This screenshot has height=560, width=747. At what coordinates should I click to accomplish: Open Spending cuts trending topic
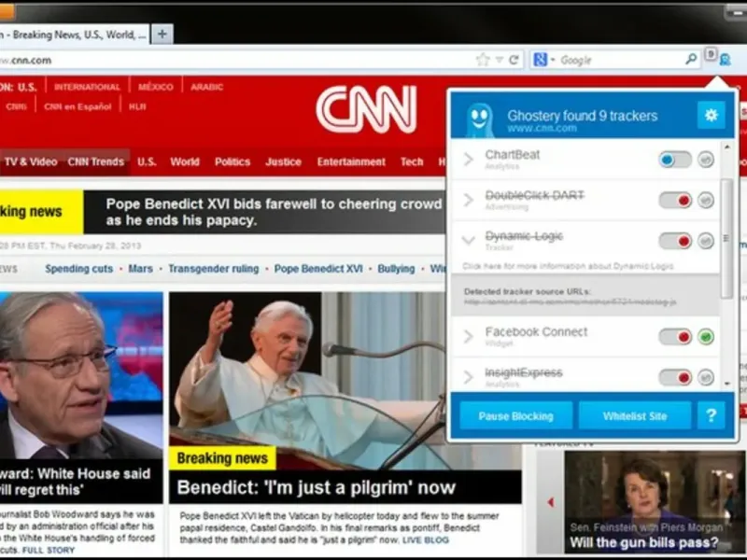tap(79, 269)
